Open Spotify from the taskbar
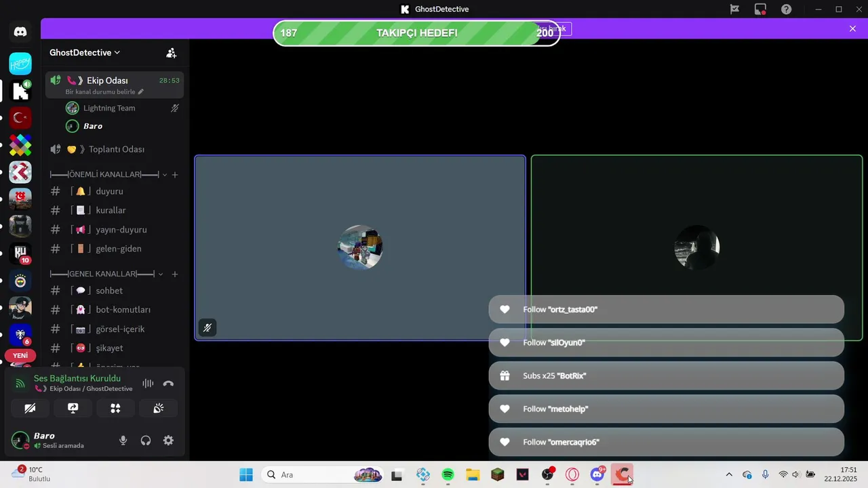This screenshot has height=488, width=868. 448,474
